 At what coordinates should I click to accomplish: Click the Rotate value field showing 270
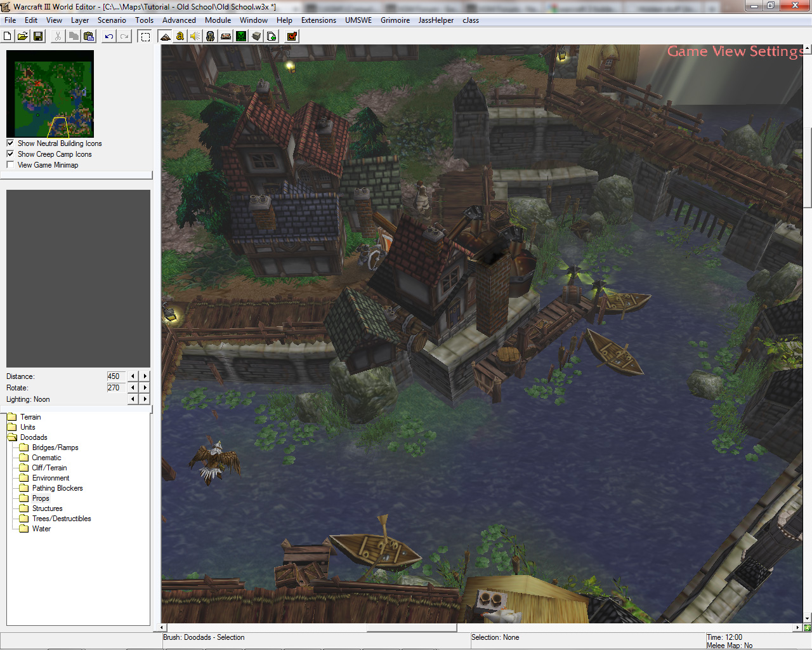coord(116,388)
